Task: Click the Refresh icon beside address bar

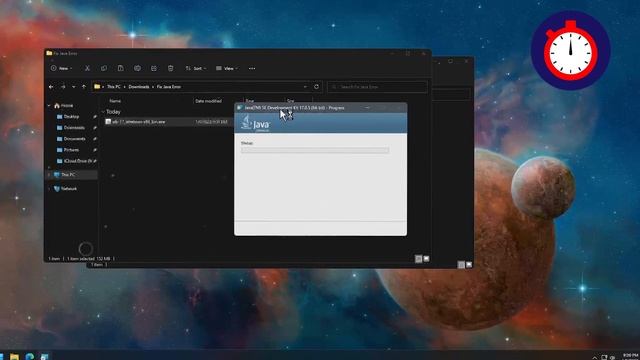Action: (x=316, y=87)
